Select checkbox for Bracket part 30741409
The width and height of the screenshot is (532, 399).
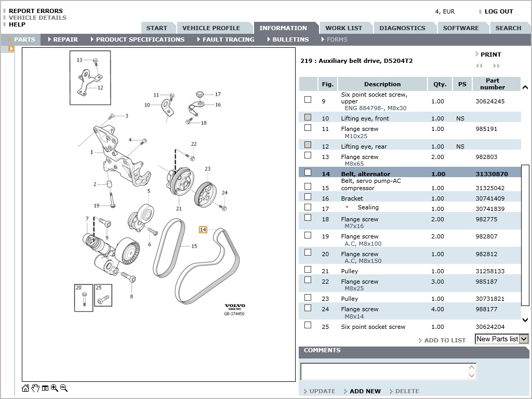click(x=308, y=197)
